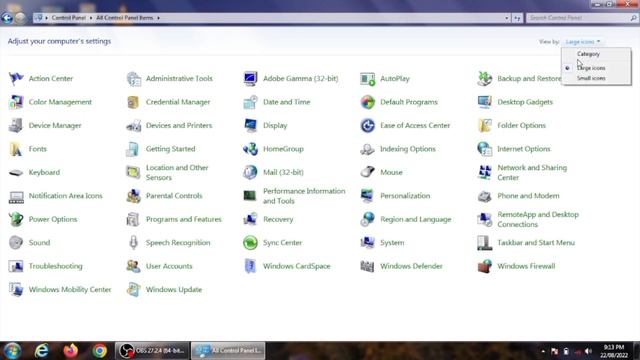This screenshot has width=640, height=360.
Task: Click the Windows Update icon
Action: point(133,289)
